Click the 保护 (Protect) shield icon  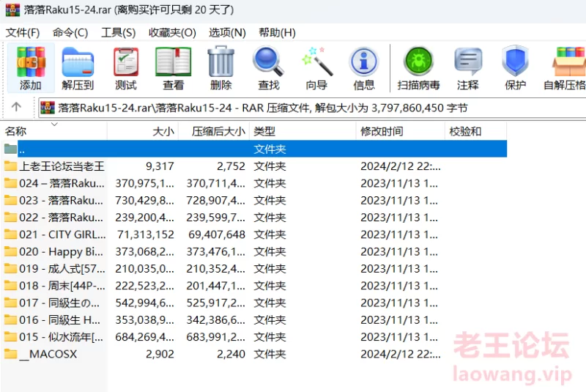pyautogui.click(x=516, y=67)
